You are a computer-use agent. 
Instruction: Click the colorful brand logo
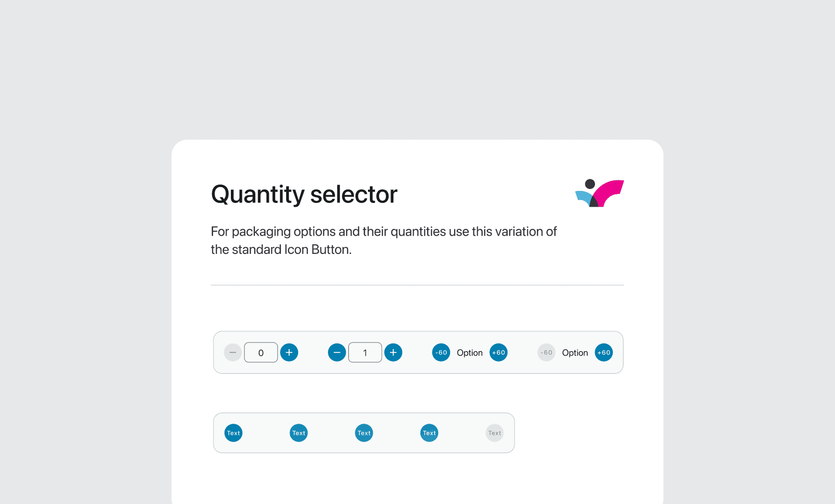tap(600, 193)
